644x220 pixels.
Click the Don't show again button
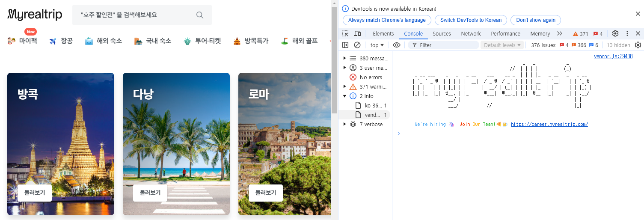[536, 20]
